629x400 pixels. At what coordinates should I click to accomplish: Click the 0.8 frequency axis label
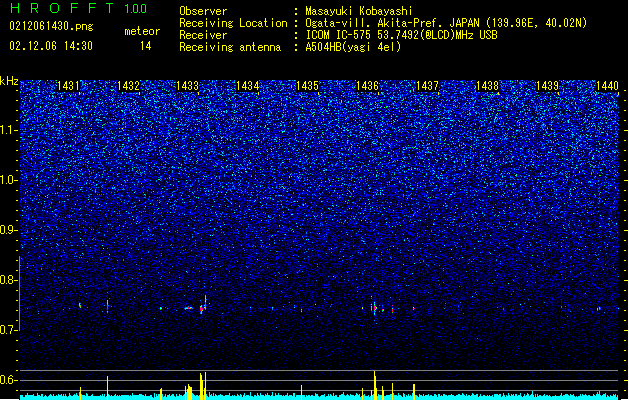click(x=9, y=280)
